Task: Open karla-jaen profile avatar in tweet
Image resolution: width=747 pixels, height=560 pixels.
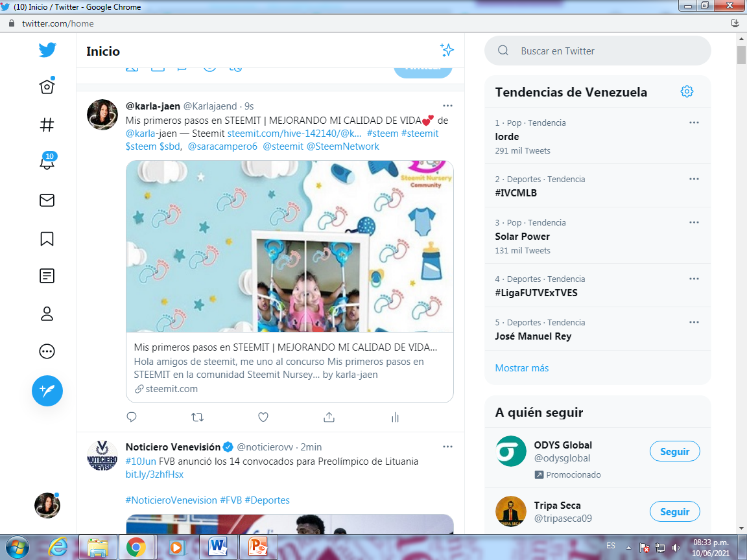Action: pos(102,115)
